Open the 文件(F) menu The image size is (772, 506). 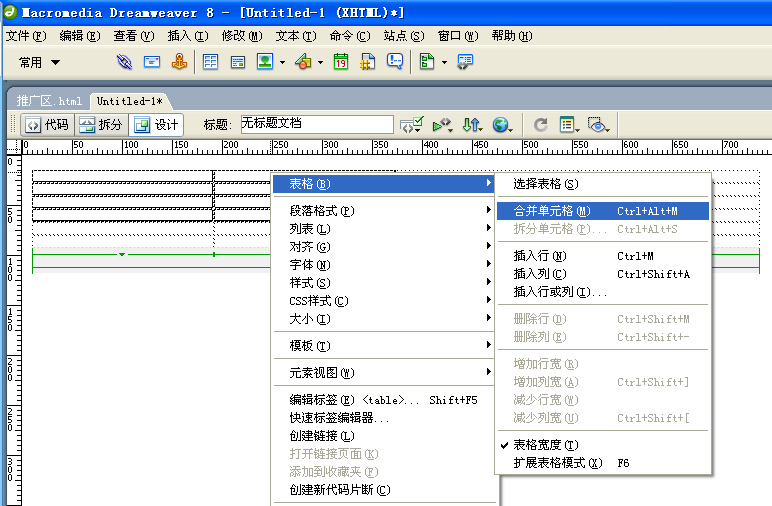[26, 36]
